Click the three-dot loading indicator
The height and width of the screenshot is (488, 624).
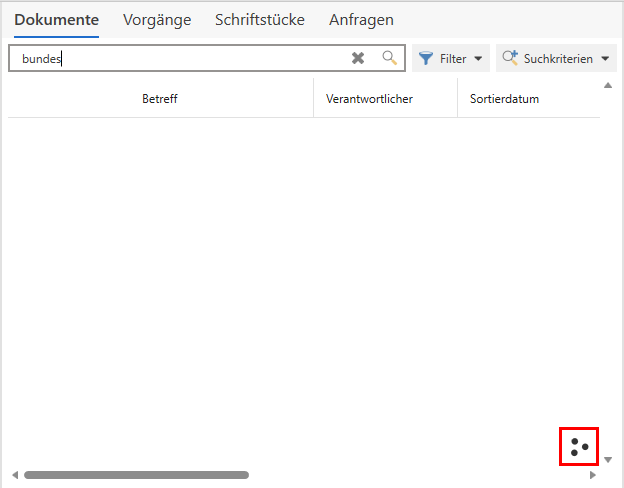coord(578,445)
